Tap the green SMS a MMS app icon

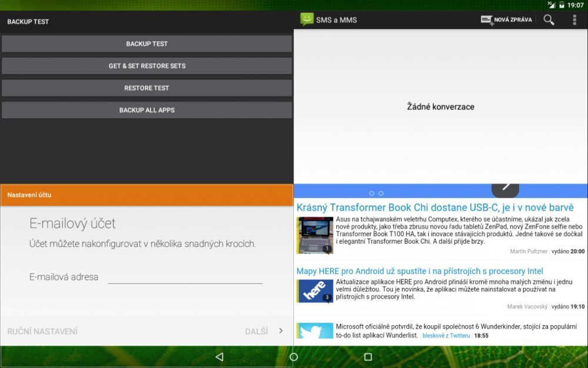(x=306, y=19)
